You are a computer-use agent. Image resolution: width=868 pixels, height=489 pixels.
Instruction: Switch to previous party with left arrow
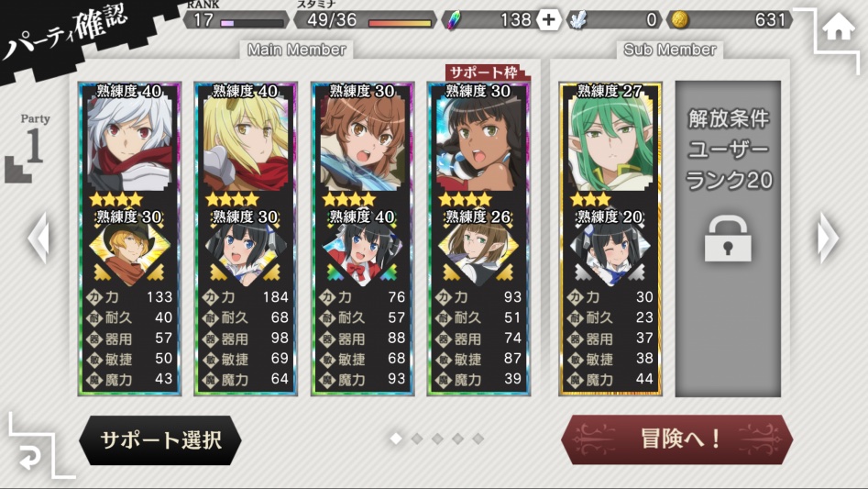[x=38, y=239]
